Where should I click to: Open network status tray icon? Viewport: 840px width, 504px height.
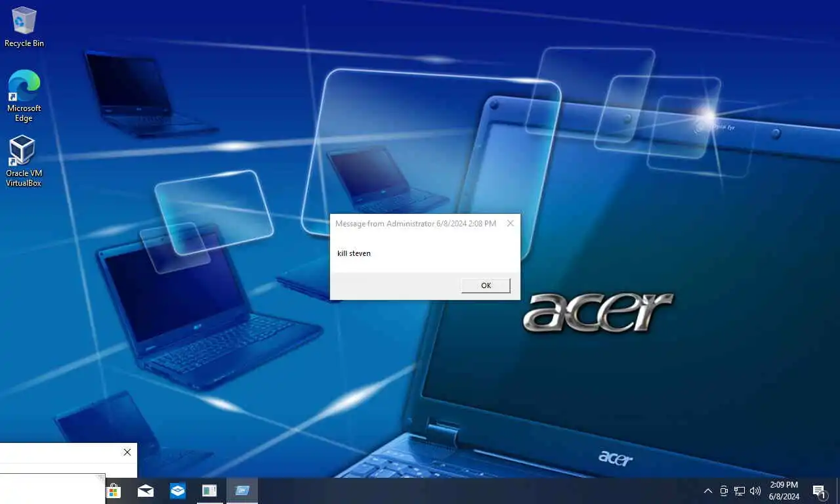740,491
